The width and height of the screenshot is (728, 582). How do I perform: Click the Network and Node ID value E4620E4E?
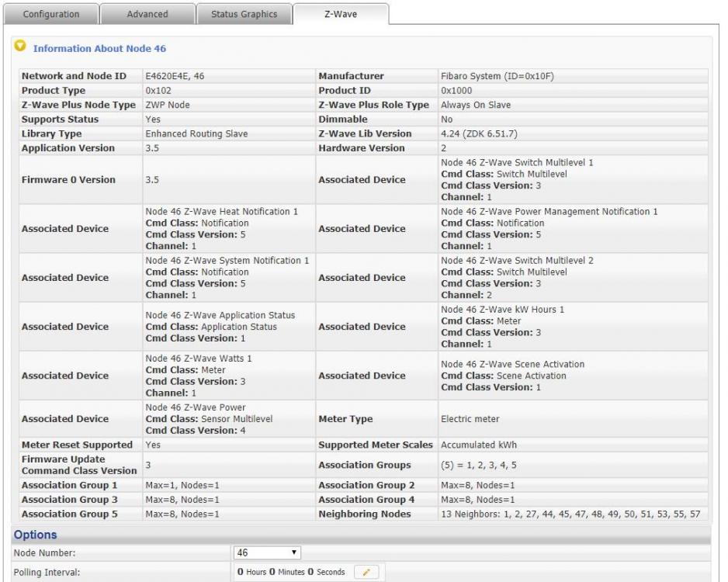pyautogui.click(x=176, y=76)
